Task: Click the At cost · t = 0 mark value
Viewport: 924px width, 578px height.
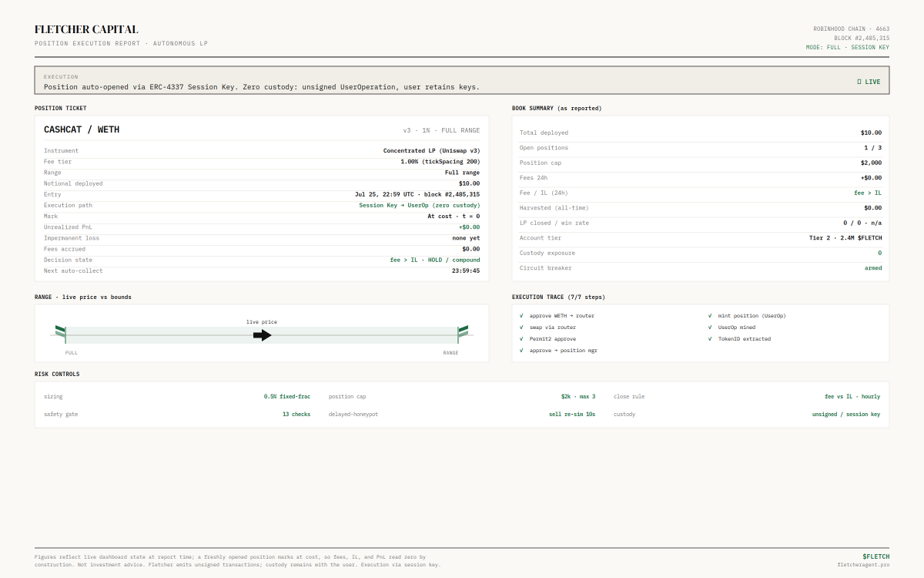Action: [454, 217]
